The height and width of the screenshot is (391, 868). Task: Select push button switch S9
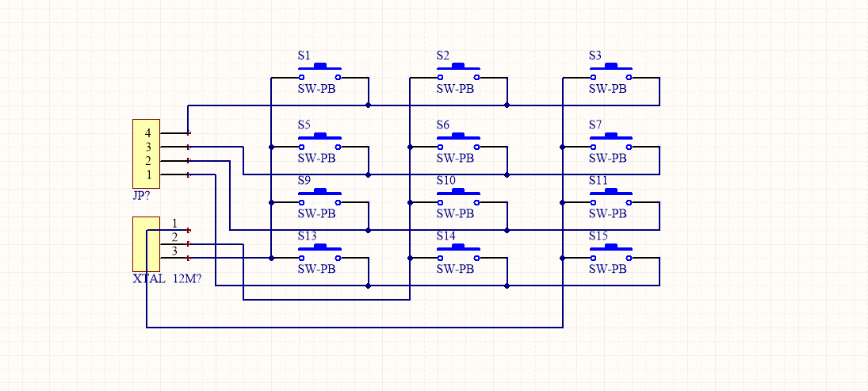(x=319, y=197)
